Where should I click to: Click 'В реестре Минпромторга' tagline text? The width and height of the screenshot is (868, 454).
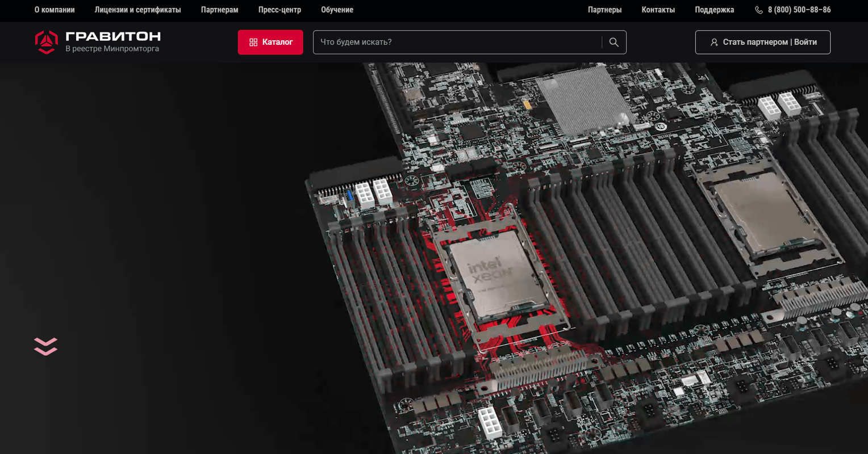tap(112, 49)
